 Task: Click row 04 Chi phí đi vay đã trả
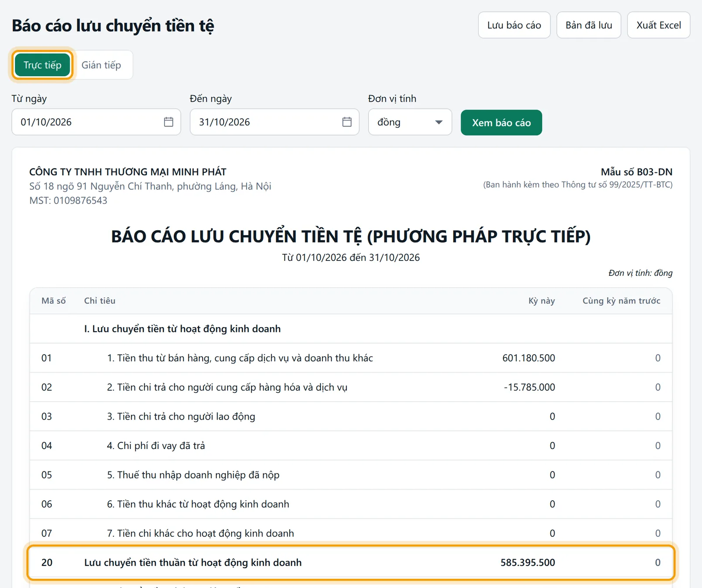351,445
